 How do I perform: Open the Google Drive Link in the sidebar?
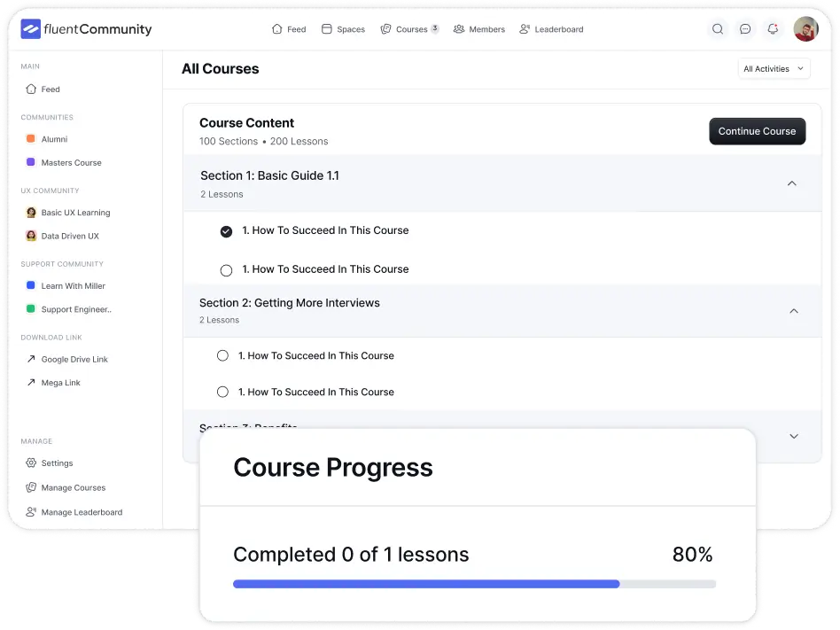click(74, 359)
